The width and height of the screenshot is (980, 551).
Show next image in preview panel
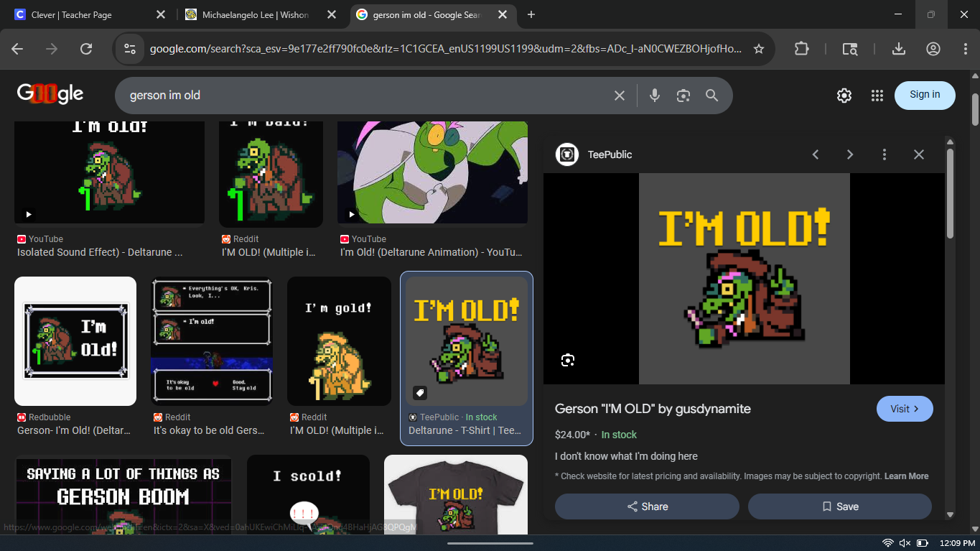850,154
